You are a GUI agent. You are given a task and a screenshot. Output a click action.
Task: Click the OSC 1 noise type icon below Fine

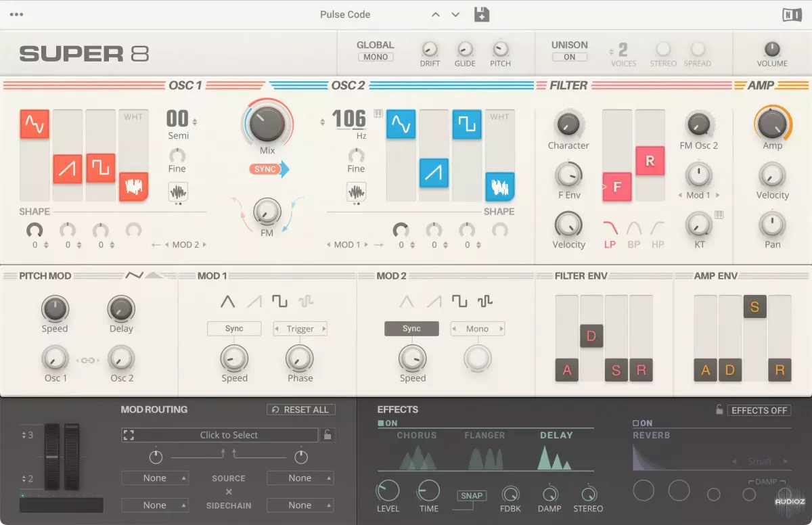tap(177, 192)
